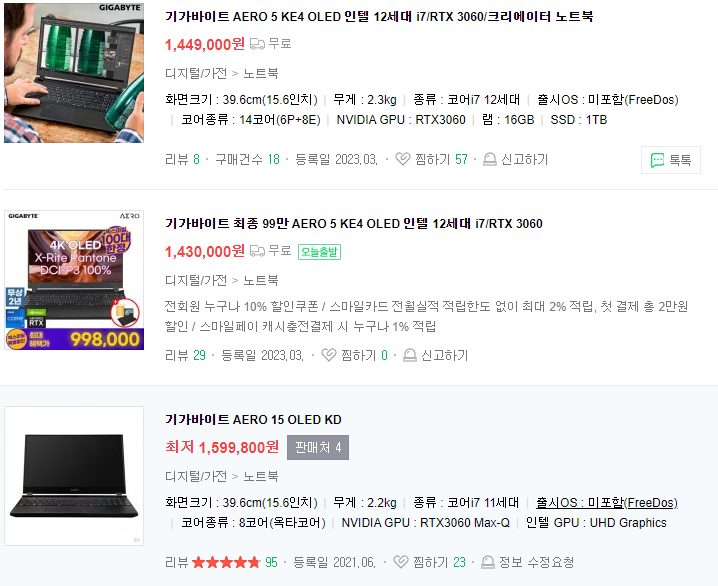Open the 노트북 category link under AERO 15 OLED KD
The image size is (718, 586).
click(261, 476)
